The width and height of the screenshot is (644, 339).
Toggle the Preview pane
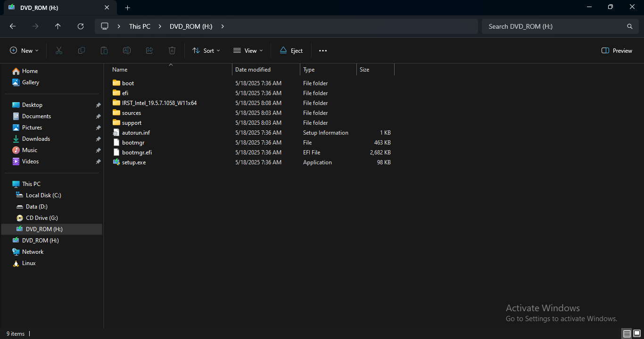tap(617, 50)
